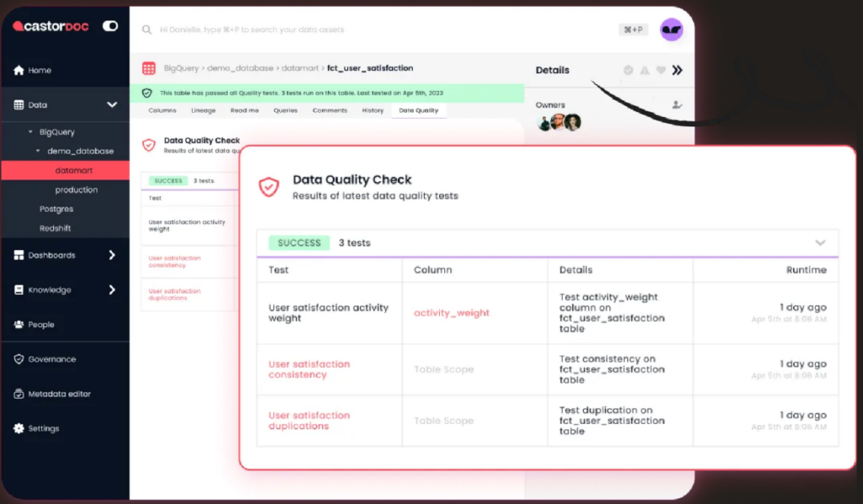Click Table Scope in the consistency row
The image size is (863, 504).
(x=443, y=369)
